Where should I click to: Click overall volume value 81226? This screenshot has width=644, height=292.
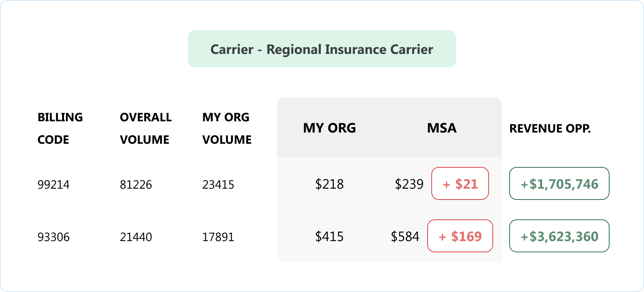(x=136, y=185)
